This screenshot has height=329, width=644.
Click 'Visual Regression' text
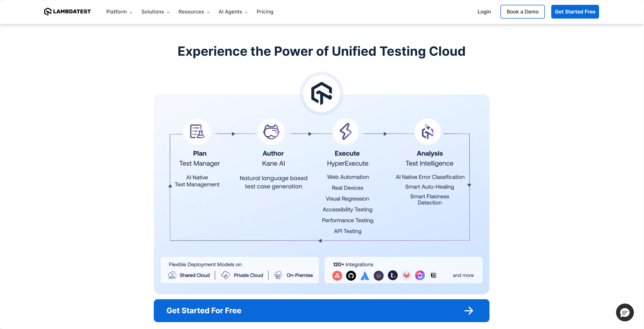(x=347, y=199)
